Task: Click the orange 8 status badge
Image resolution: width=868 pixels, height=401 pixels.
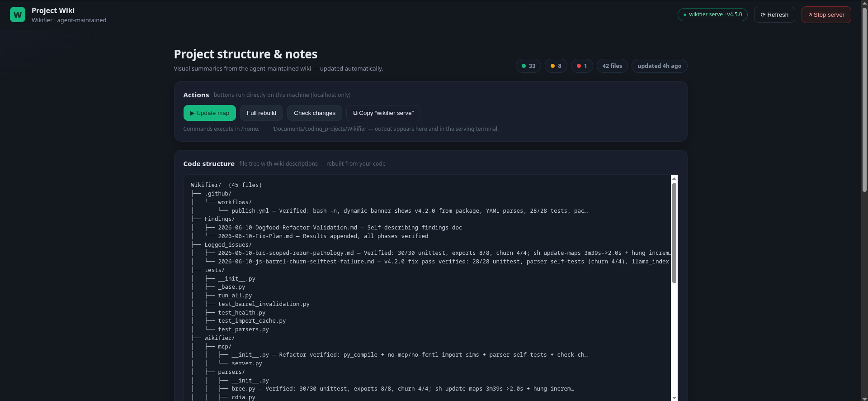Action: (556, 66)
